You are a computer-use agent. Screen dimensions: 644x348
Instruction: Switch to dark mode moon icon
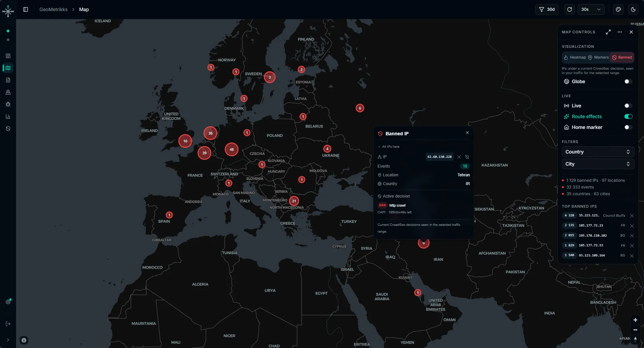(x=633, y=9)
